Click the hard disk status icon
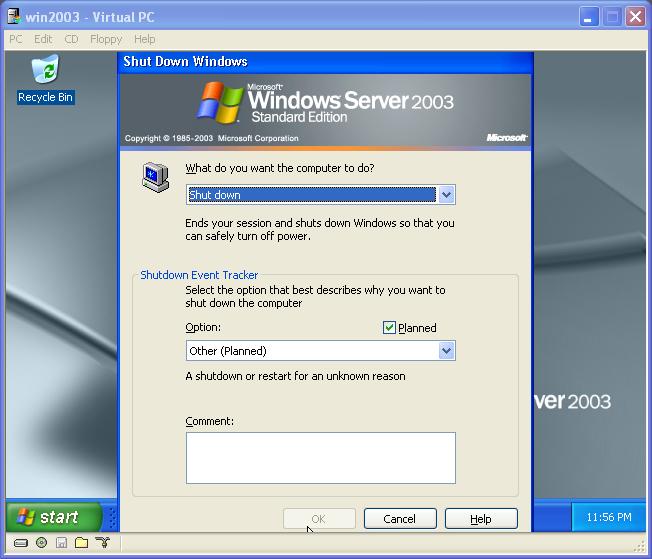This screenshot has width=652, height=559. [21, 543]
